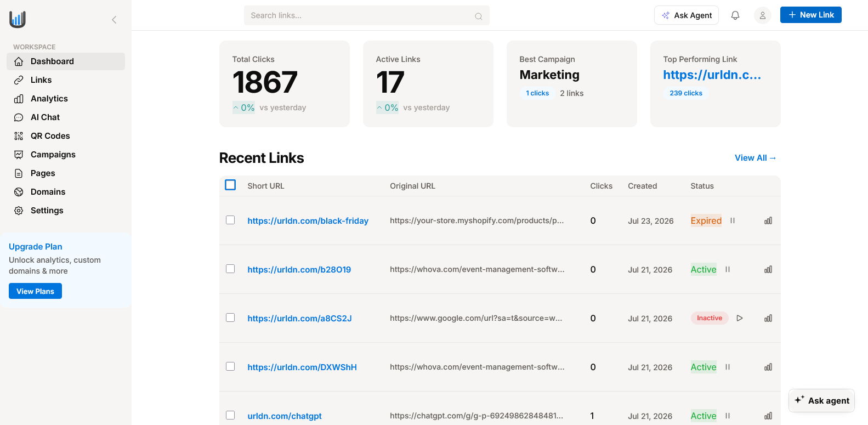The width and height of the screenshot is (868, 425).
Task: Click the search magnifier icon
Action: coord(479,16)
